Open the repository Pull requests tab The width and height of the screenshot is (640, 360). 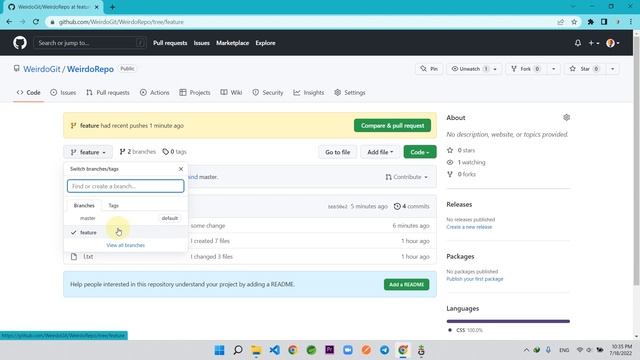click(108, 93)
